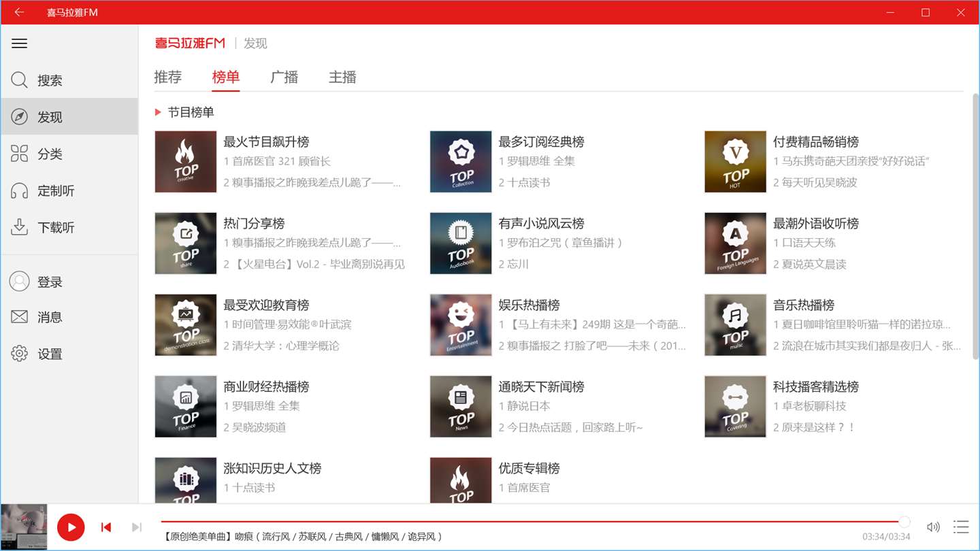
Task: Click entry 清华大学：心理学概论
Action: point(281,346)
